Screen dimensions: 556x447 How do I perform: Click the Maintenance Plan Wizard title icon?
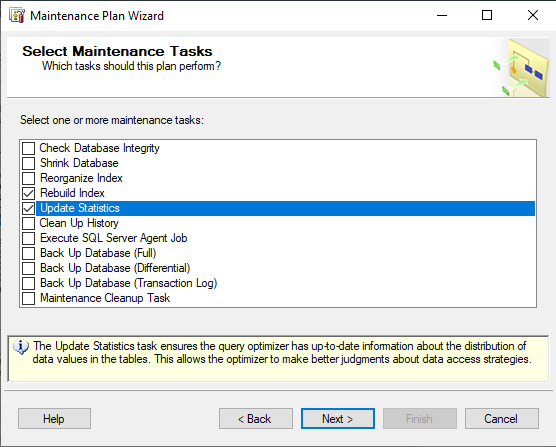coord(17,16)
